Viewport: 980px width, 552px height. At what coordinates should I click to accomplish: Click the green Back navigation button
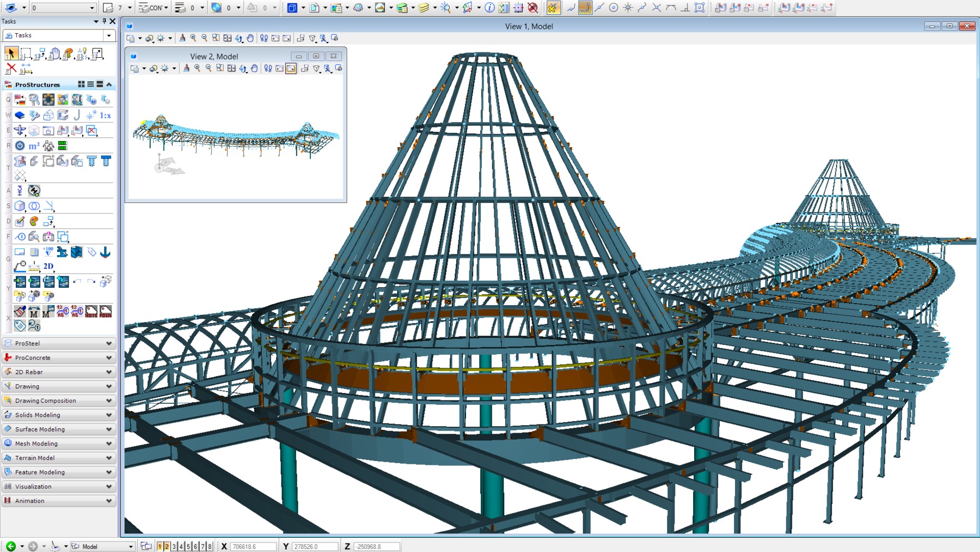[x=10, y=547]
